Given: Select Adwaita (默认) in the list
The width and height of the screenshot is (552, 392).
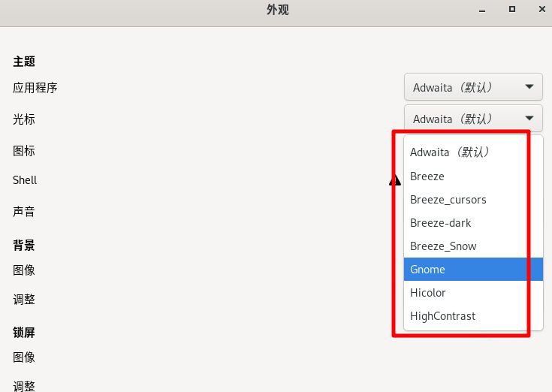Looking at the screenshot, I should coord(473,152).
